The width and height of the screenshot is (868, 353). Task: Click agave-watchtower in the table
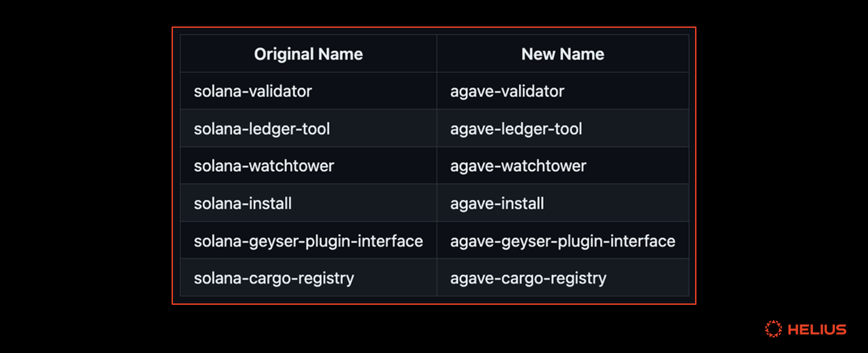518,166
